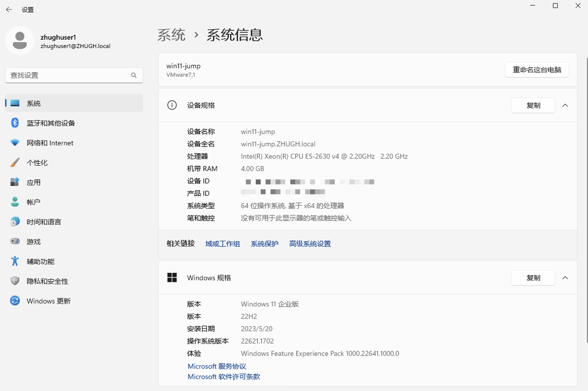Click the Windows 更新 refresh icon
588x391 pixels.
coord(15,301)
